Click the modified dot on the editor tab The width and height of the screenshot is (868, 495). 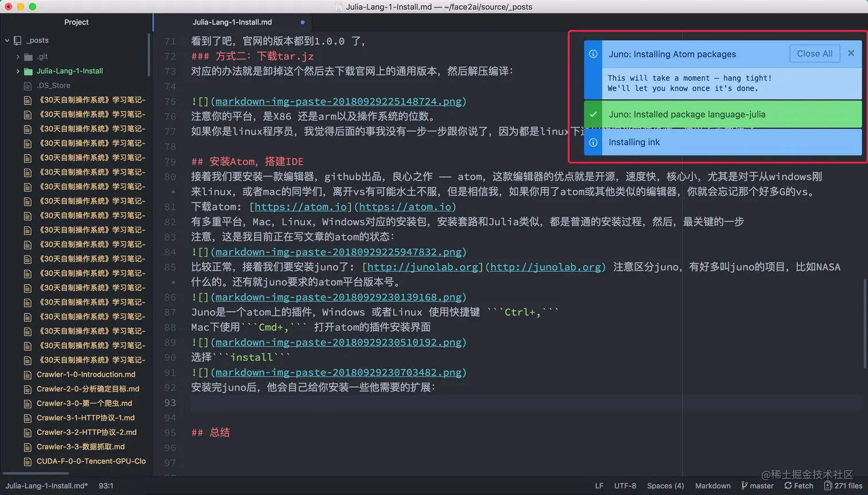[x=303, y=22]
